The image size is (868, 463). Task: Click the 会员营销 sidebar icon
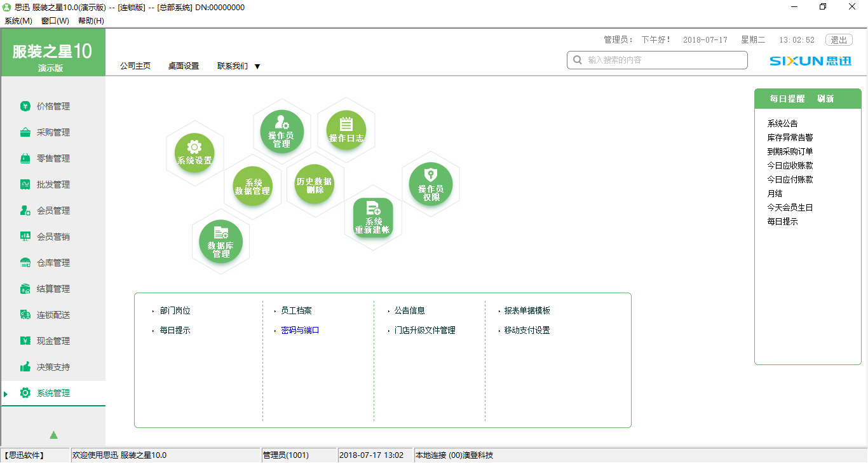click(25, 237)
